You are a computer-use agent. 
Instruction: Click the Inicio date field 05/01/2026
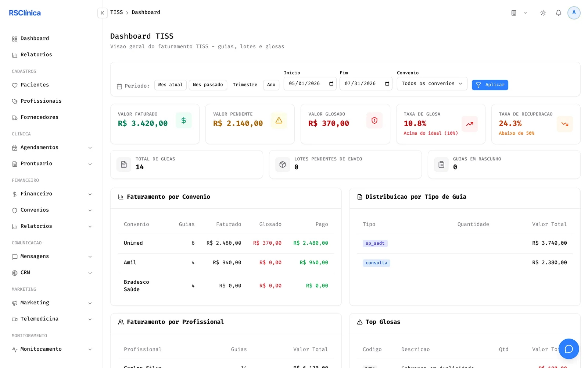point(310,84)
